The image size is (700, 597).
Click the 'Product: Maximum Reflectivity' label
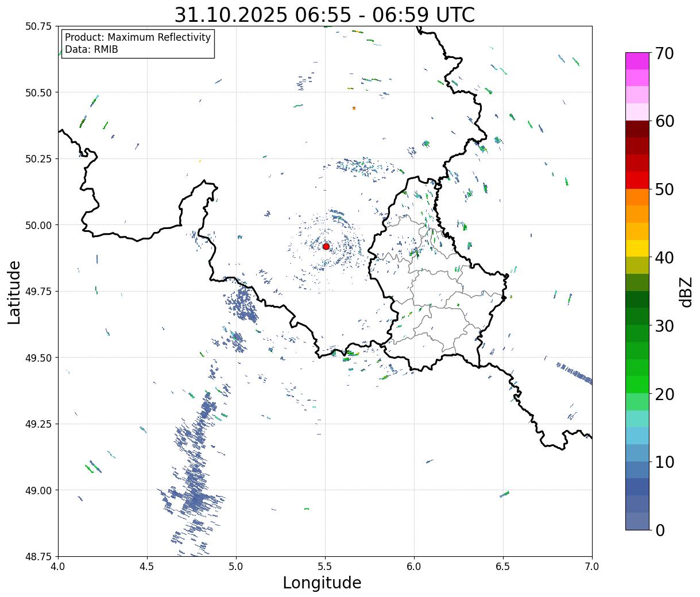click(x=138, y=37)
